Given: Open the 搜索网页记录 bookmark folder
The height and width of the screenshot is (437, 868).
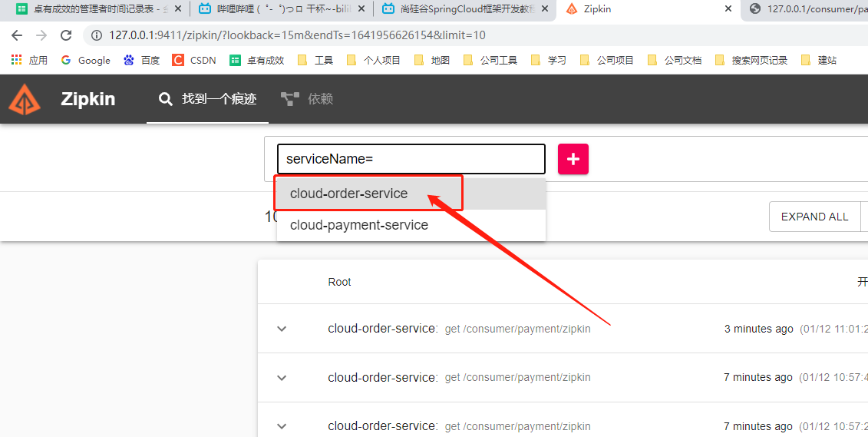Looking at the screenshot, I should click(x=751, y=61).
